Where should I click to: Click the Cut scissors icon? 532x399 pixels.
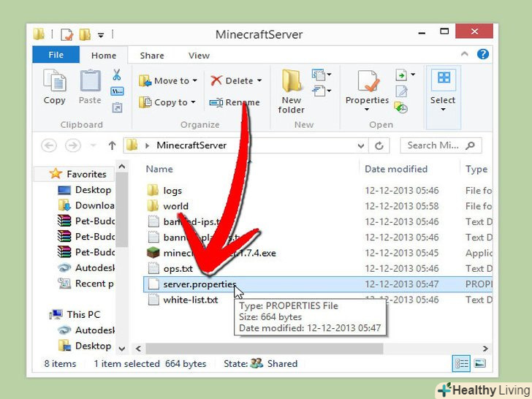coord(117,75)
